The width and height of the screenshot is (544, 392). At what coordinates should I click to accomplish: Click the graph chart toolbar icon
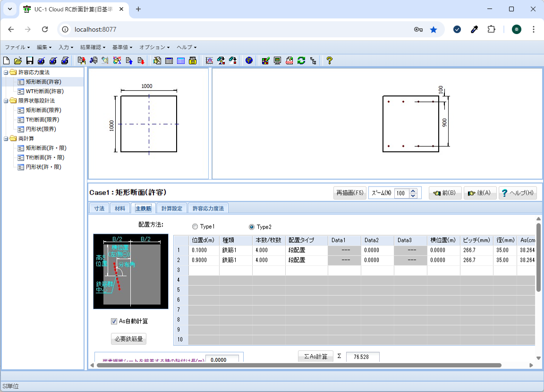(x=209, y=60)
